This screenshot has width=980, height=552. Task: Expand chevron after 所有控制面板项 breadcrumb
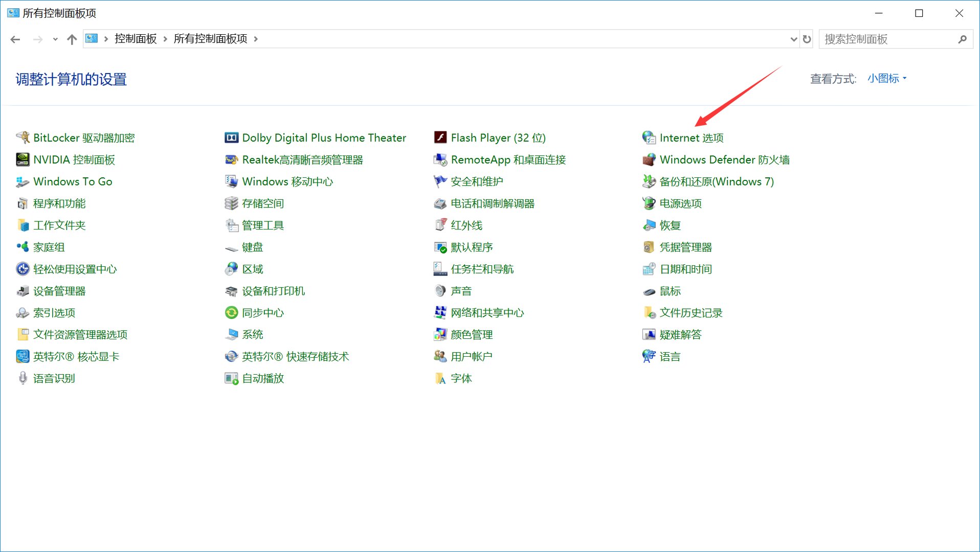pyautogui.click(x=256, y=39)
